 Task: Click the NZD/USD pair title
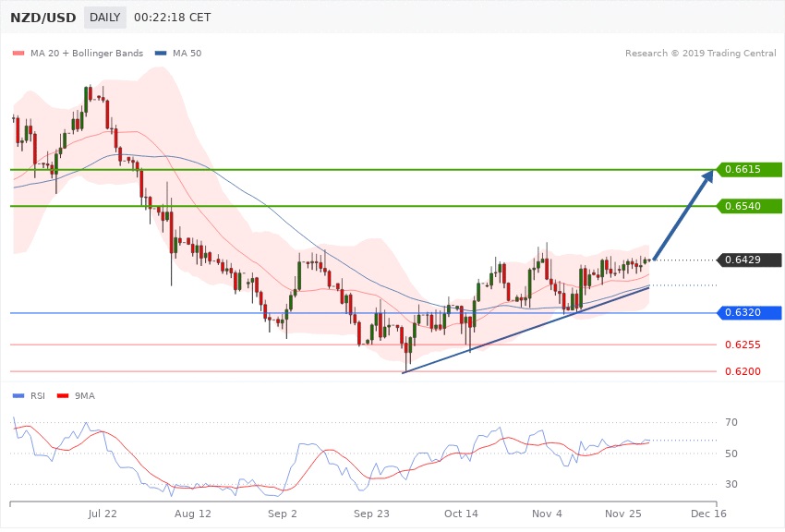[x=43, y=18]
